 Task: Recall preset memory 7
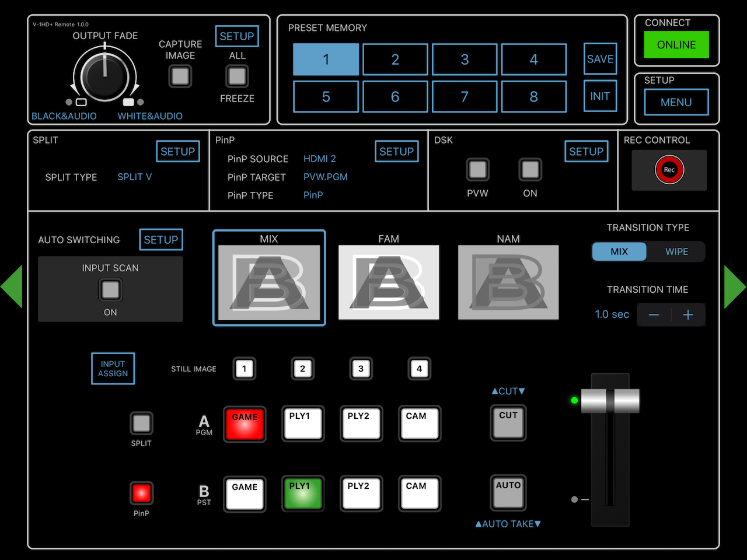465,97
